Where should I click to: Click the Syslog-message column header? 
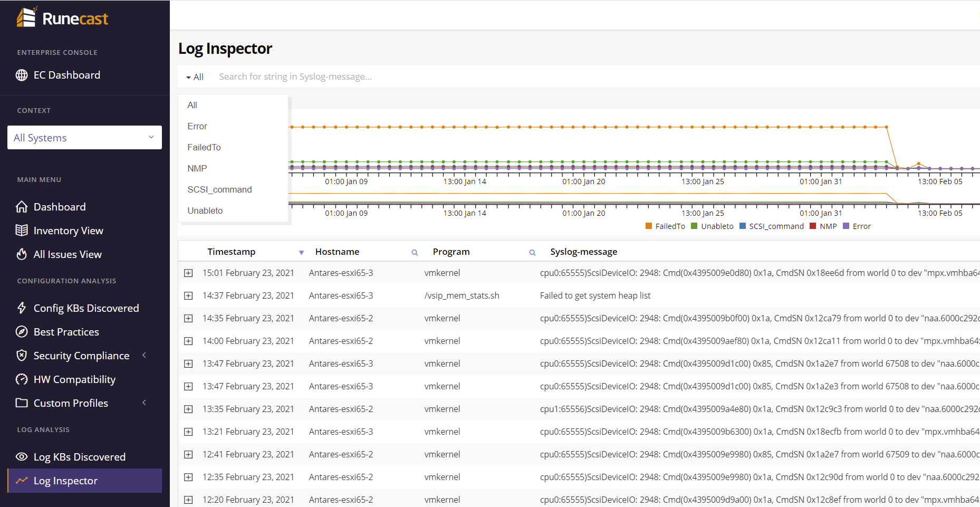583,252
